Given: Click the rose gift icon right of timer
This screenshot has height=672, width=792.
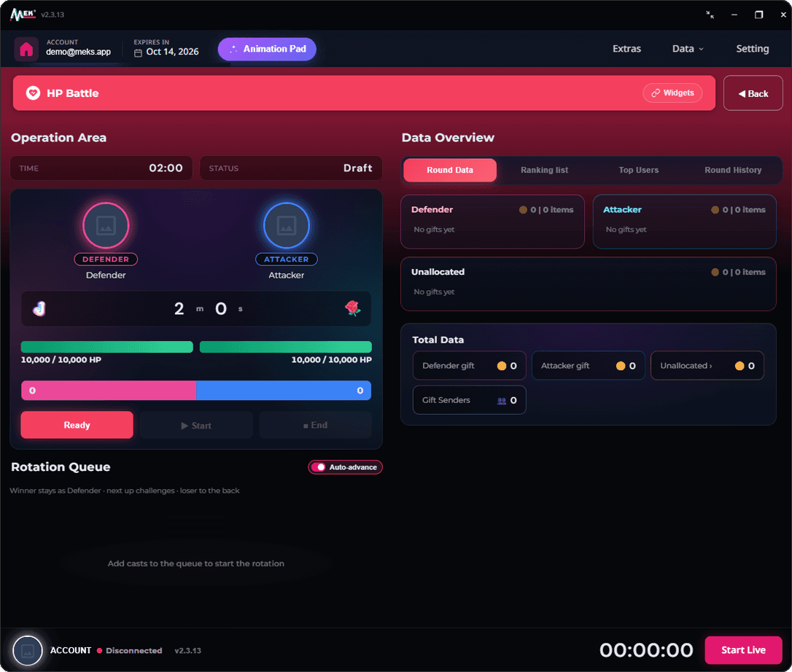Looking at the screenshot, I should coord(352,308).
